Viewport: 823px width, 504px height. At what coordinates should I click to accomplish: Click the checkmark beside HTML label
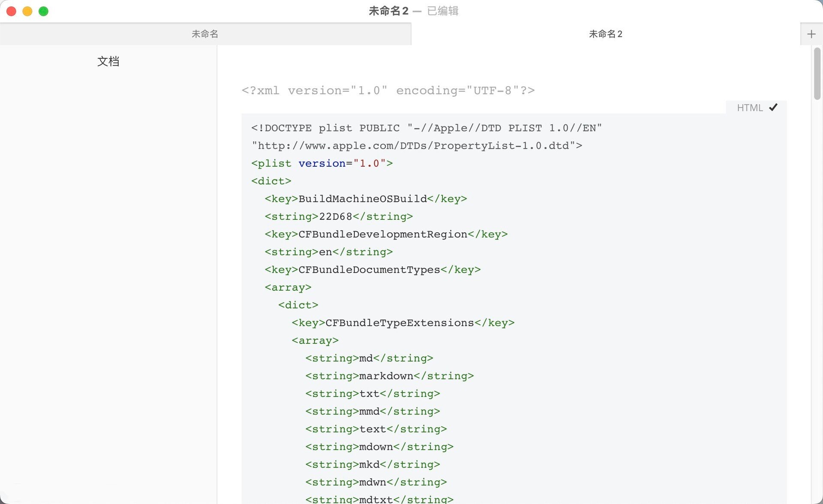point(773,108)
